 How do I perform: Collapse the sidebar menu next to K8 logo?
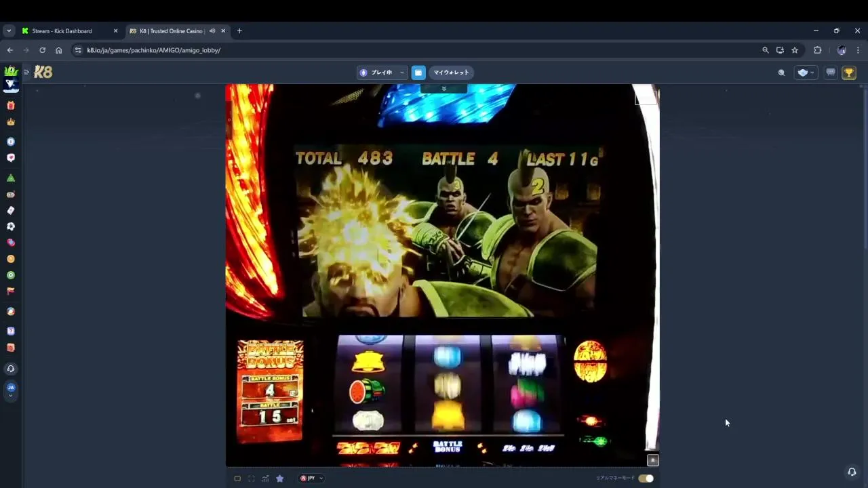coord(26,72)
